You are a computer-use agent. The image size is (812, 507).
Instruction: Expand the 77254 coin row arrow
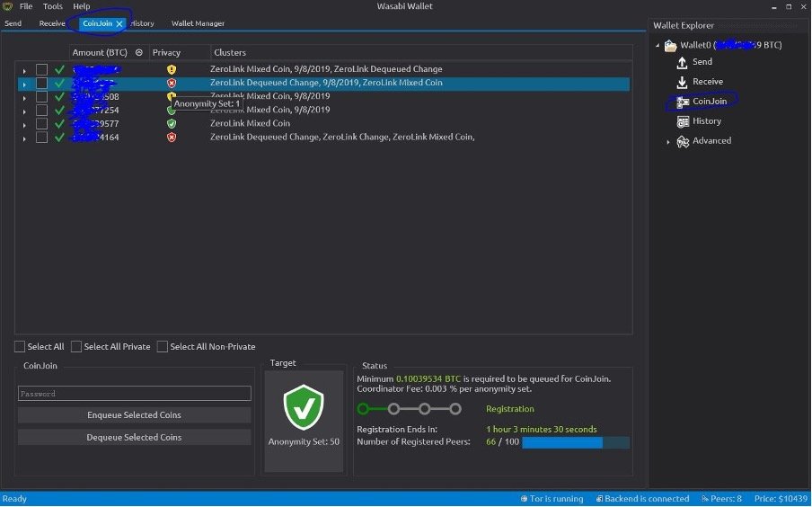pos(24,111)
